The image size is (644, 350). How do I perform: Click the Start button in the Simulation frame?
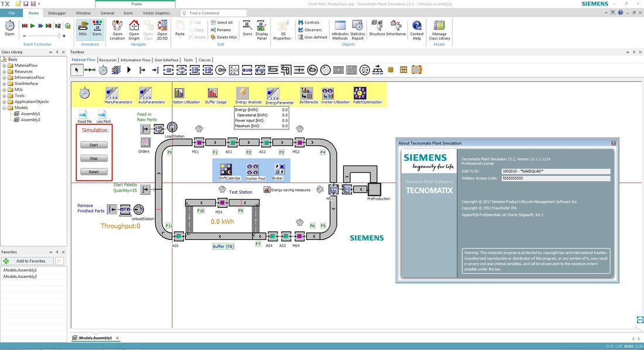pyautogui.click(x=94, y=145)
